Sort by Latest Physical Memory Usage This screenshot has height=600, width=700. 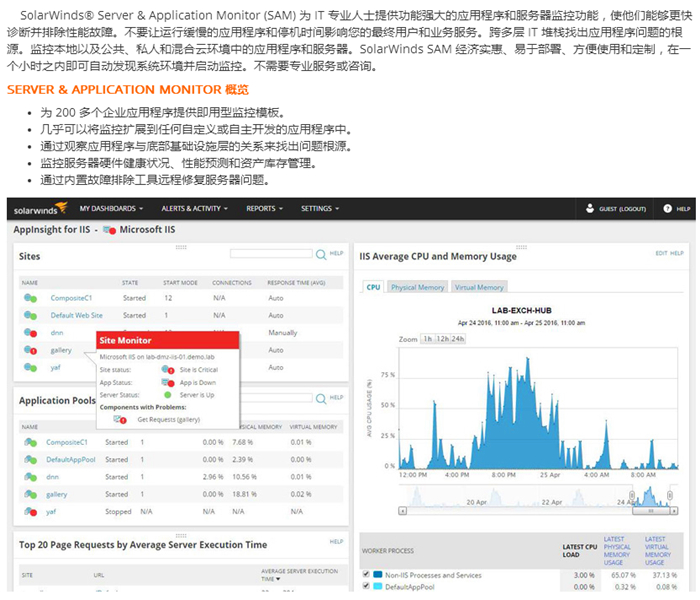617,551
